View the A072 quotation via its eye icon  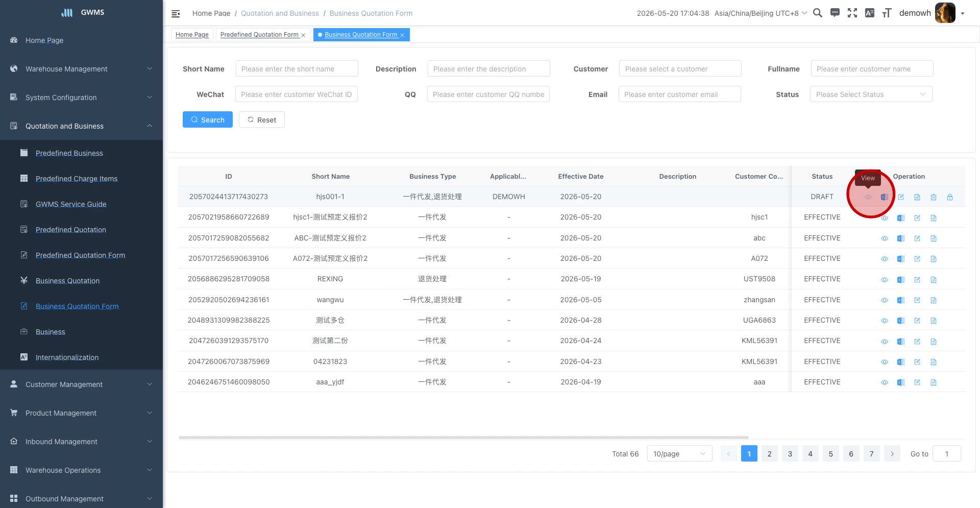coord(885,259)
